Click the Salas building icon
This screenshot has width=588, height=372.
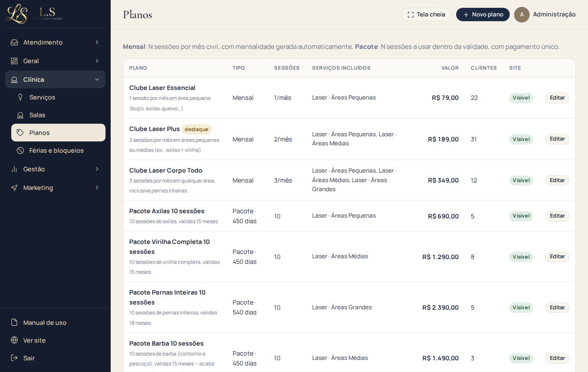[20, 115]
